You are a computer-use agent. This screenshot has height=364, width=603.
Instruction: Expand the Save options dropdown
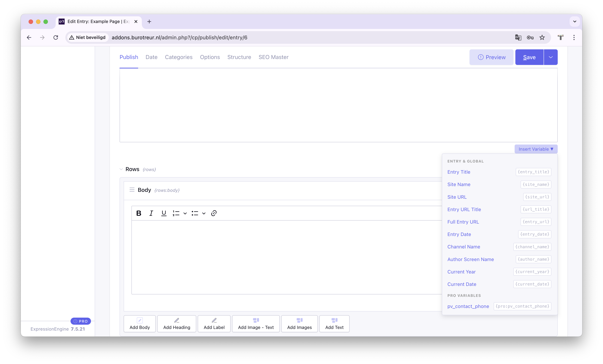point(551,57)
